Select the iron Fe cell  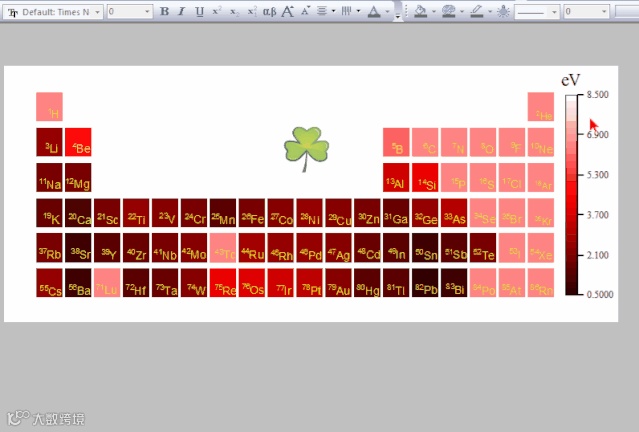pyautogui.click(x=252, y=213)
